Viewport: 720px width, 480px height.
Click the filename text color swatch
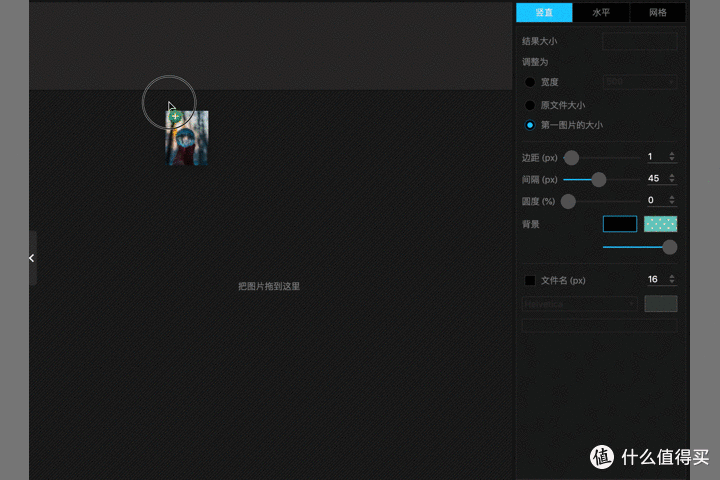(661, 304)
